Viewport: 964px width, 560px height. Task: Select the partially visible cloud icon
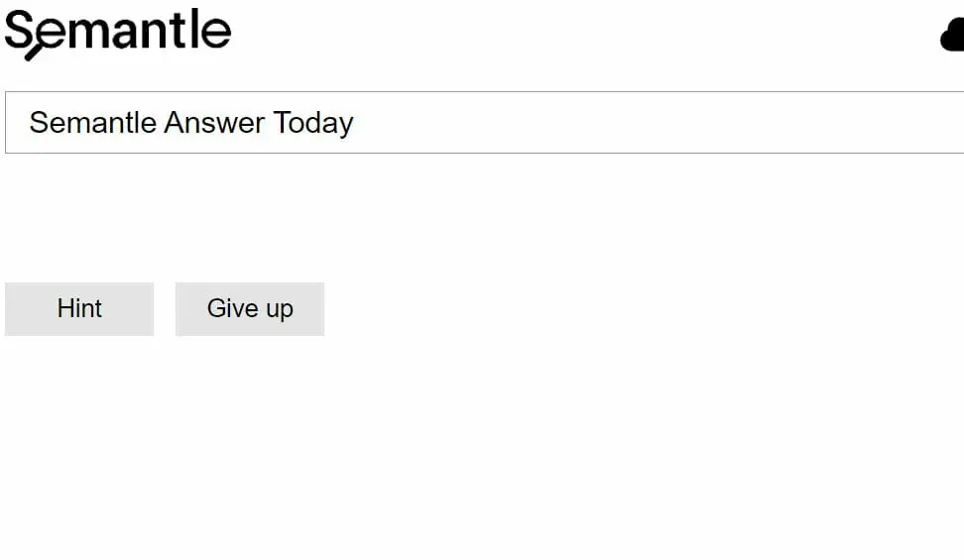pyautogui.click(x=952, y=35)
